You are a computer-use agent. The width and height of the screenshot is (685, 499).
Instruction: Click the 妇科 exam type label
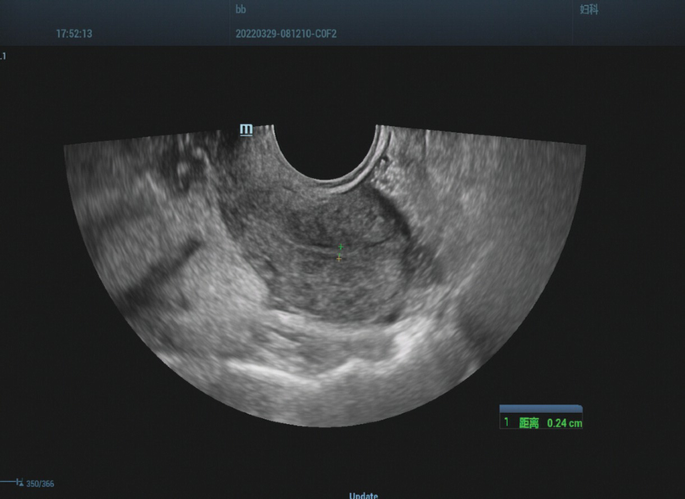click(589, 9)
